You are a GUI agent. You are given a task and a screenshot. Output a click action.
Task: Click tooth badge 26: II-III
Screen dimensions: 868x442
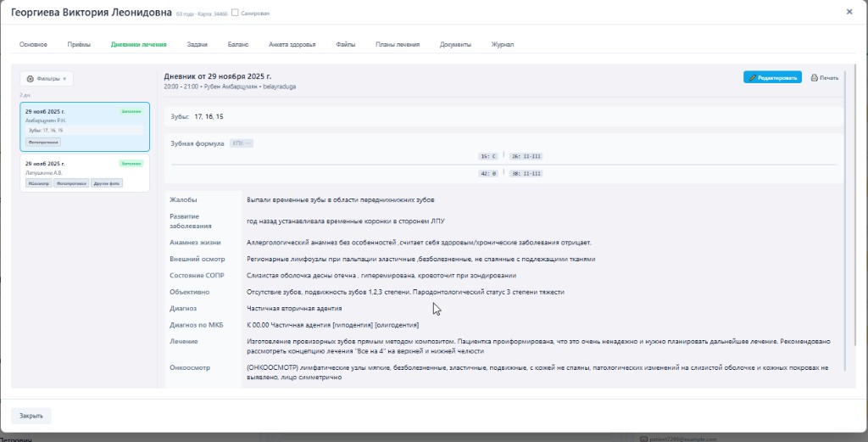tap(526, 156)
